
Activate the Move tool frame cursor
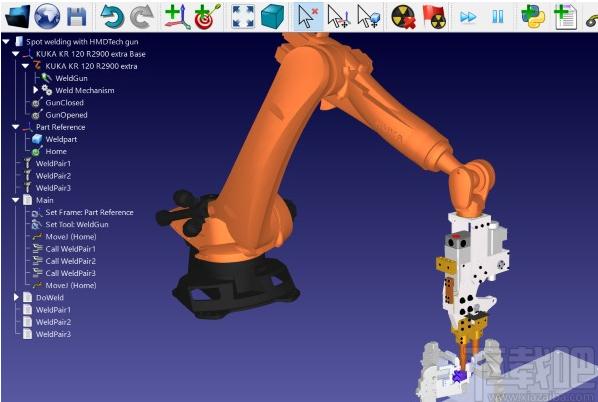click(369, 17)
